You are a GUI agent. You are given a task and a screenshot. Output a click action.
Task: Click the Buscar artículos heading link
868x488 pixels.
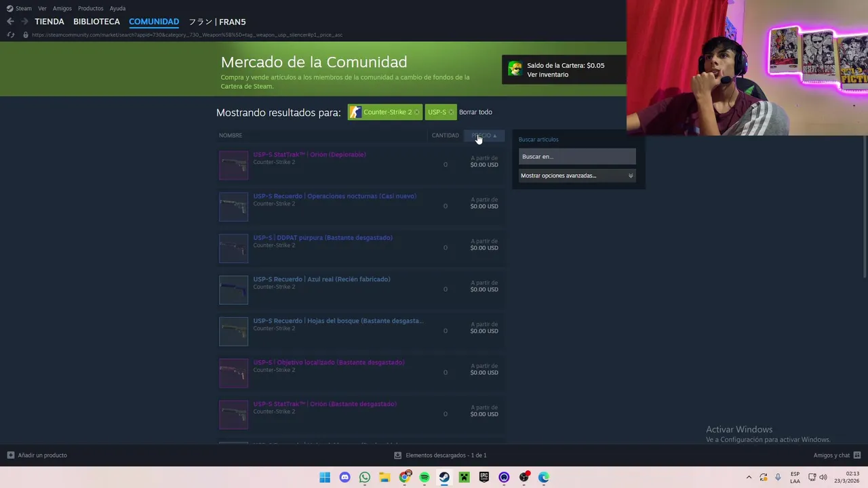tap(538, 140)
